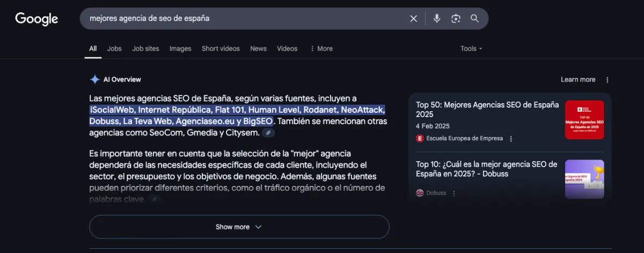Click source link chip after Citysem
644x253 pixels.
coord(268,133)
